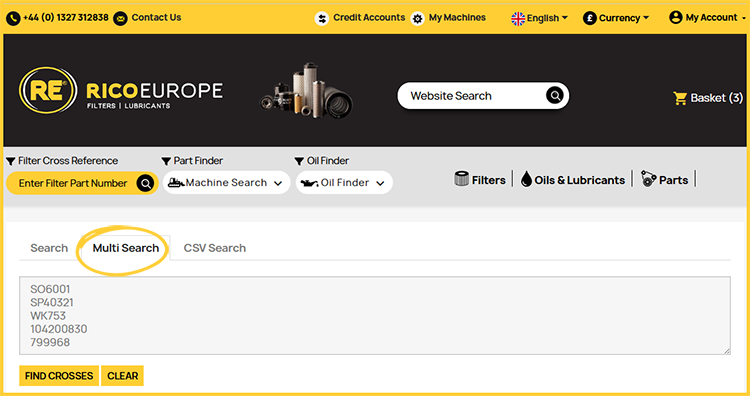Click the 104200830 part number line

tap(59, 330)
